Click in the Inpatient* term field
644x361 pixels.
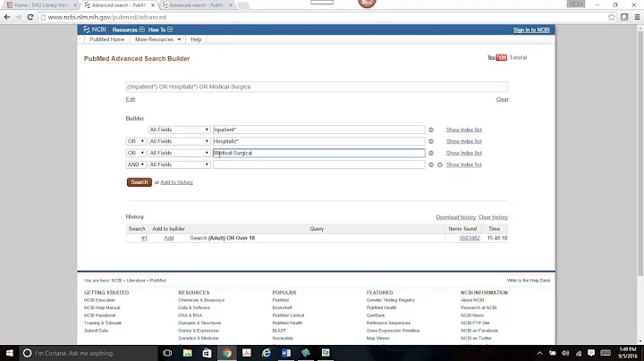(318, 130)
